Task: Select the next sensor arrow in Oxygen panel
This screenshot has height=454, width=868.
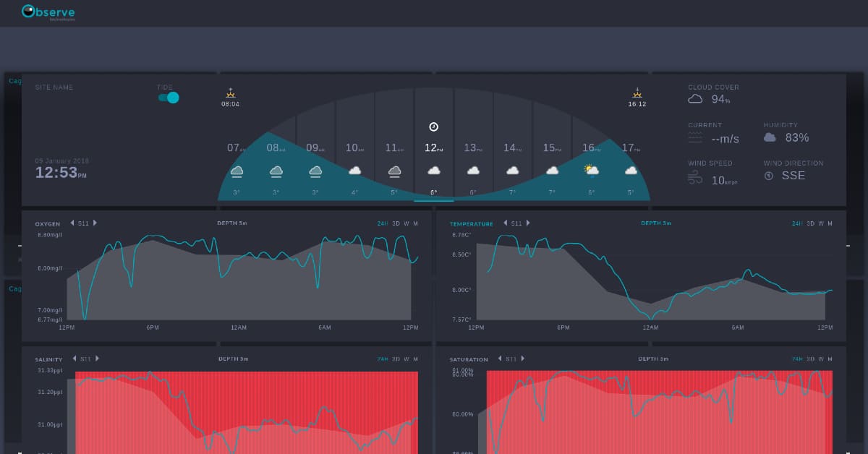Action: pyautogui.click(x=95, y=223)
